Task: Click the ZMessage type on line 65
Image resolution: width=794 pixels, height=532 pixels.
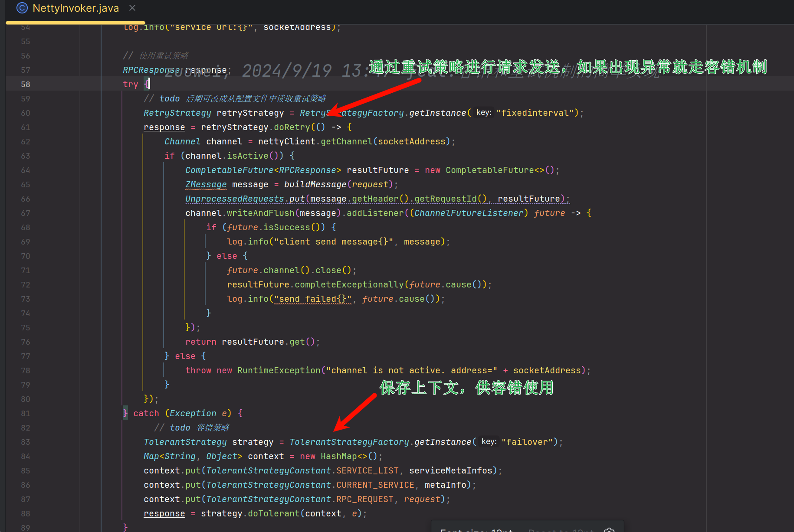Action: coord(206,184)
